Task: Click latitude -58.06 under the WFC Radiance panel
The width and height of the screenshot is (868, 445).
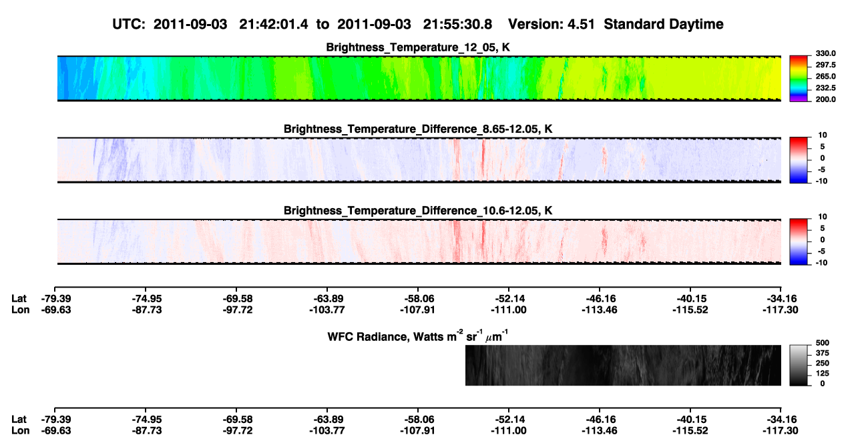Action: pyautogui.click(x=419, y=420)
